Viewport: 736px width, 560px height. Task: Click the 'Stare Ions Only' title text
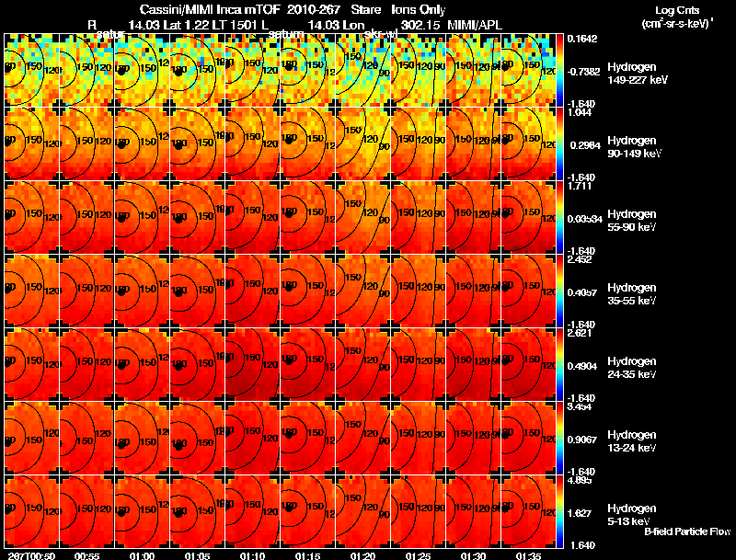pos(398,9)
